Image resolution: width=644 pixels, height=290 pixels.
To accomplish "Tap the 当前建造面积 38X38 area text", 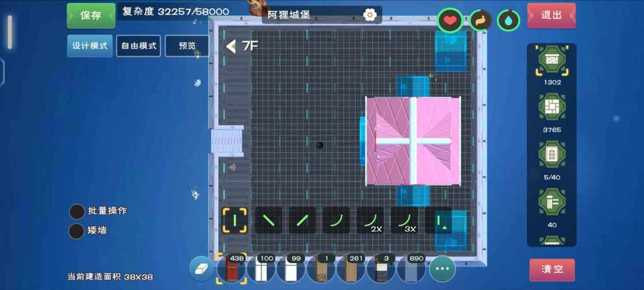I will click(110, 277).
